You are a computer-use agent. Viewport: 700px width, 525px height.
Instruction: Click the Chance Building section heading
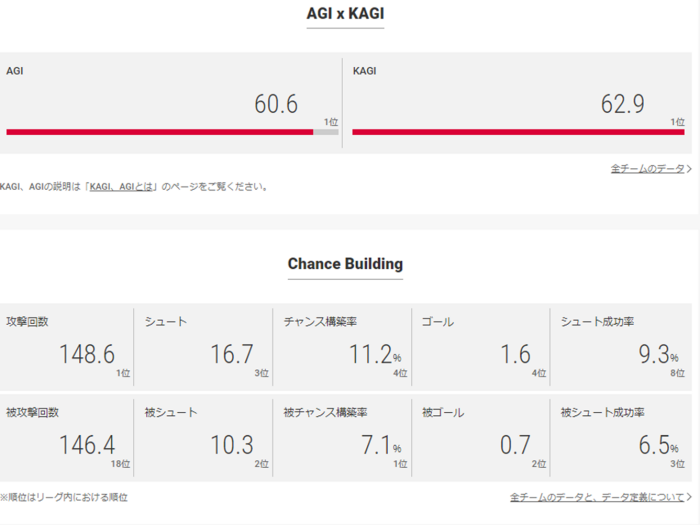pyautogui.click(x=345, y=264)
